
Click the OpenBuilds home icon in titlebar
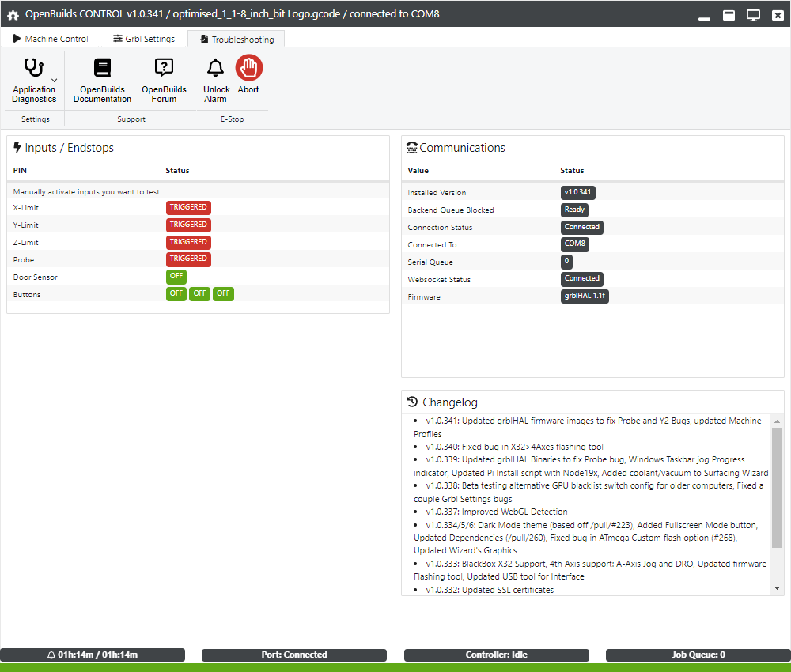12,14
